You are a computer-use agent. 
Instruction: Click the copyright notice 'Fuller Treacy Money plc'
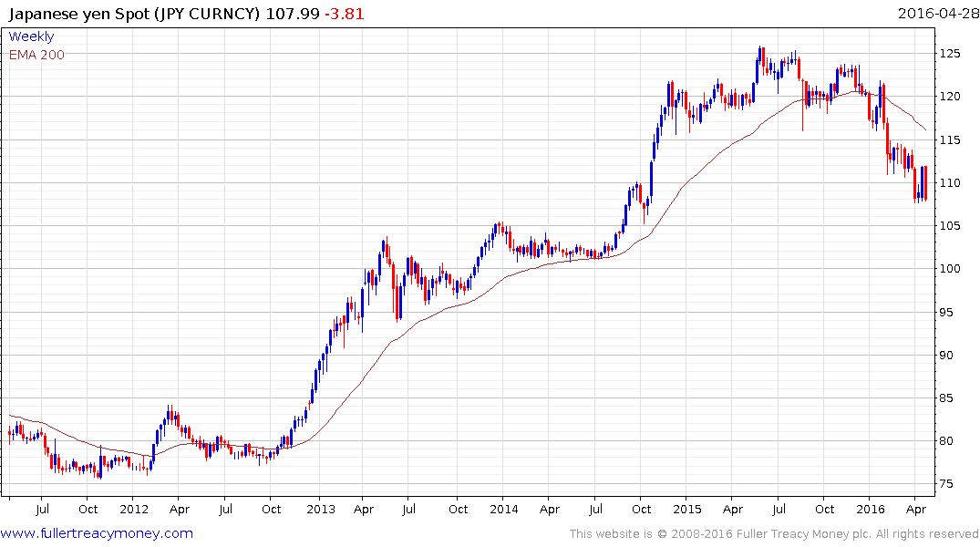coord(804,534)
